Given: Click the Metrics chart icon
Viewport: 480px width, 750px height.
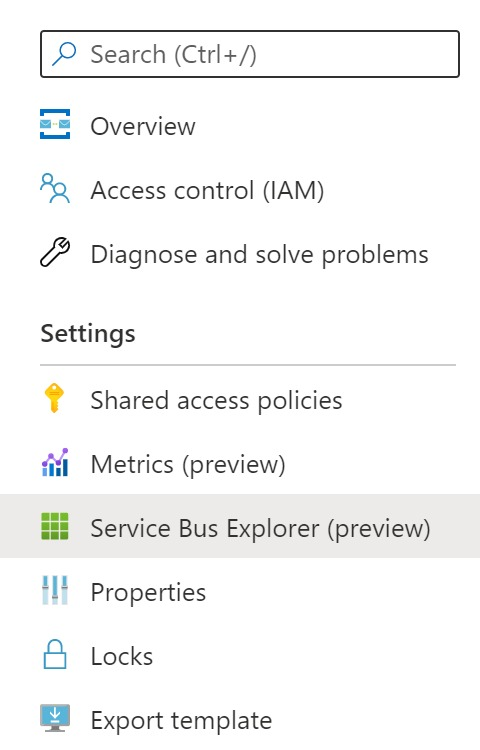Looking at the screenshot, I should tap(55, 462).
